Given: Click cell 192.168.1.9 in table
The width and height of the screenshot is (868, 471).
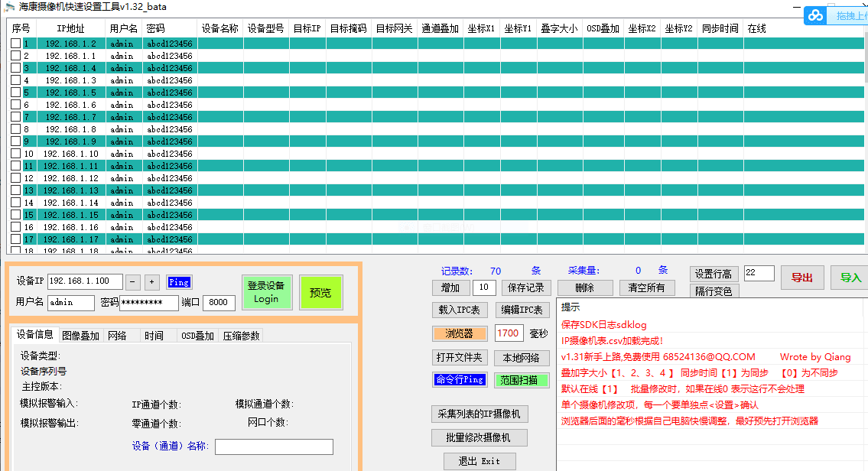Looking at the screenshot, I should point(71,141).
